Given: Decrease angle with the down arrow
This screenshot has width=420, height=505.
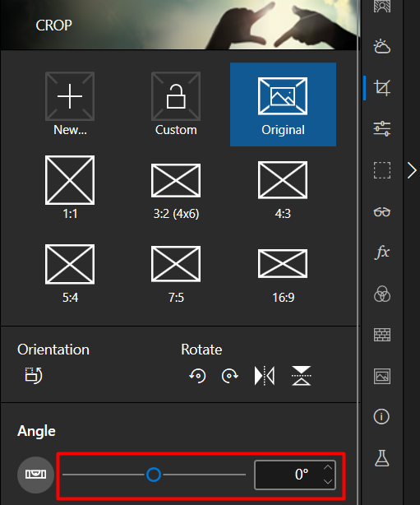Looking at the screenshot, I should click(x=328, y=482).
